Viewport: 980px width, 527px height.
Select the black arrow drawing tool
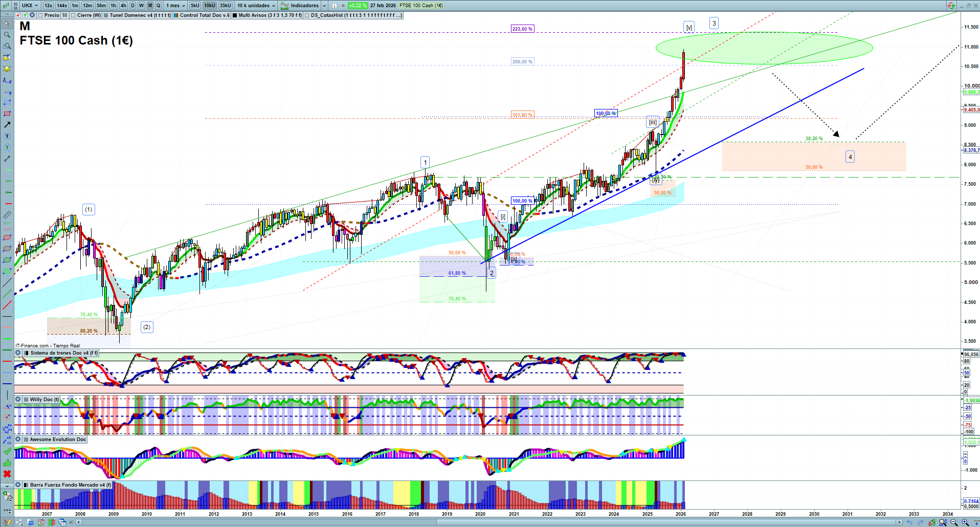click(x=7, y=125)
